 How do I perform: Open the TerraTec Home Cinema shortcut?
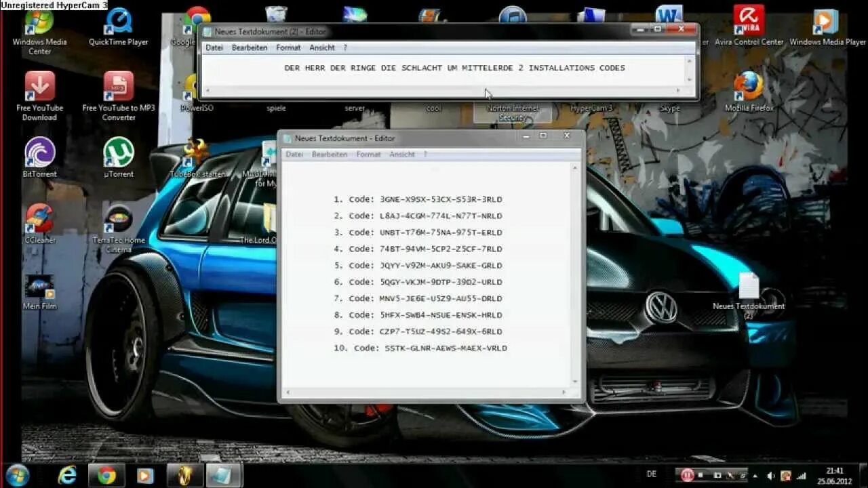119,228
